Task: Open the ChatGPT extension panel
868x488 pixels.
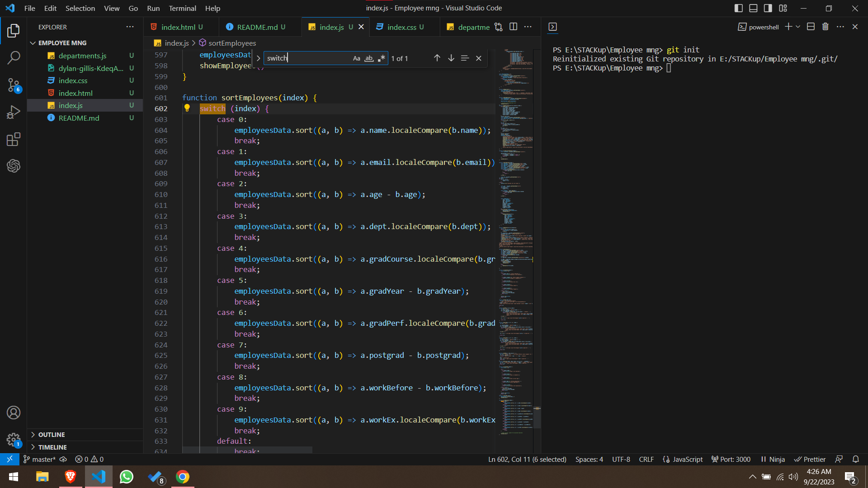Action: [x=14, y=166]
